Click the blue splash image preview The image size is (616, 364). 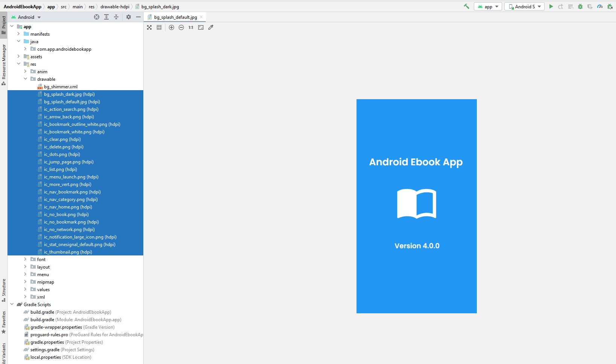pos(416,206)
